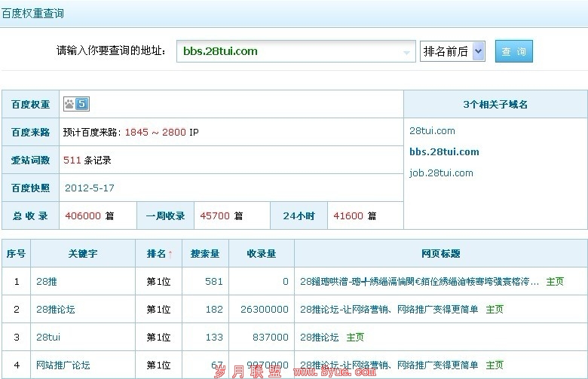Open the 28tui.com subdomain link
588x379 pixels.
tap(432, 131)
